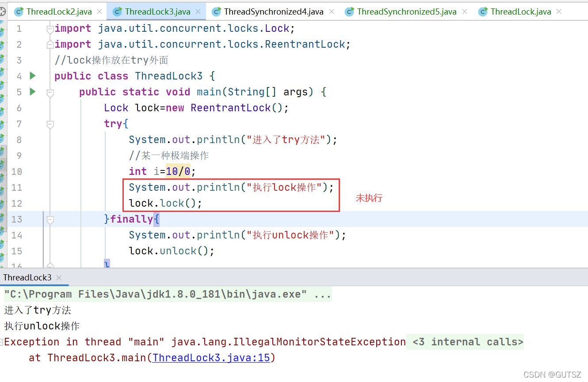
Task: Close the ThreadSynchronized5.java tab
Action: pyautogui.click(x=465, y=12)
